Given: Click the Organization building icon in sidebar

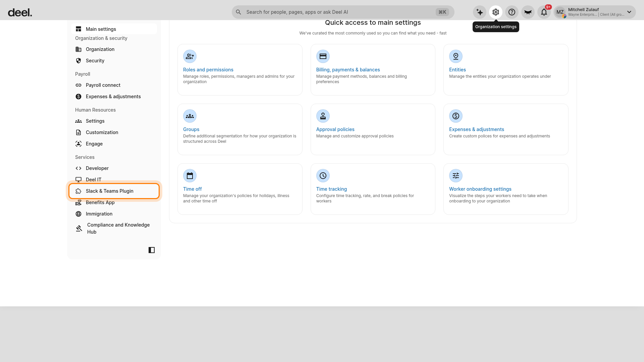Looking at the screenshot, I should (78, 49).
